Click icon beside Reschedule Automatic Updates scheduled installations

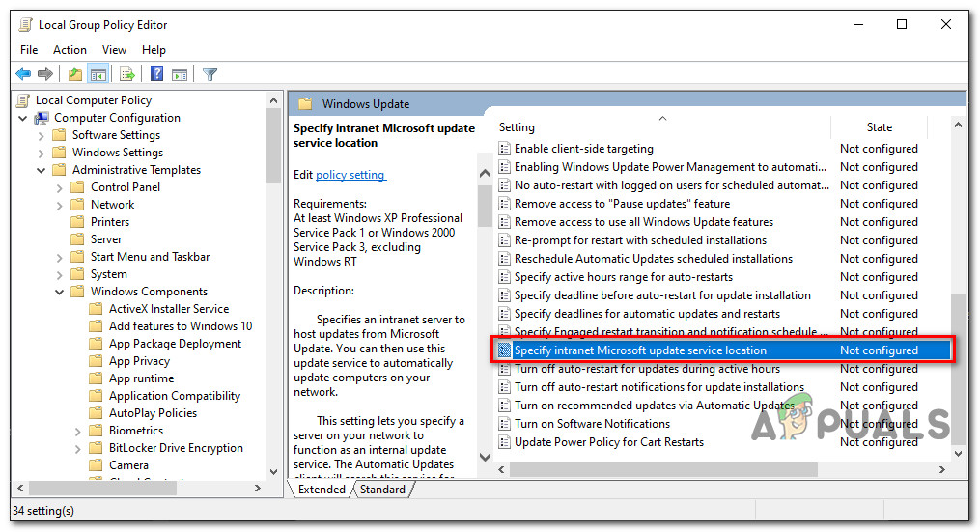(504, 259)
